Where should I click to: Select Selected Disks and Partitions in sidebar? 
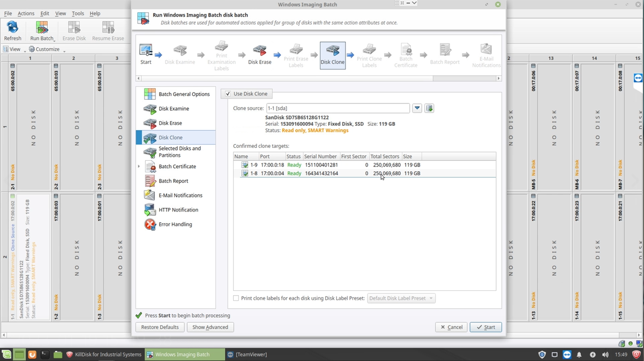pyautogui.click(x=176, y=152)
